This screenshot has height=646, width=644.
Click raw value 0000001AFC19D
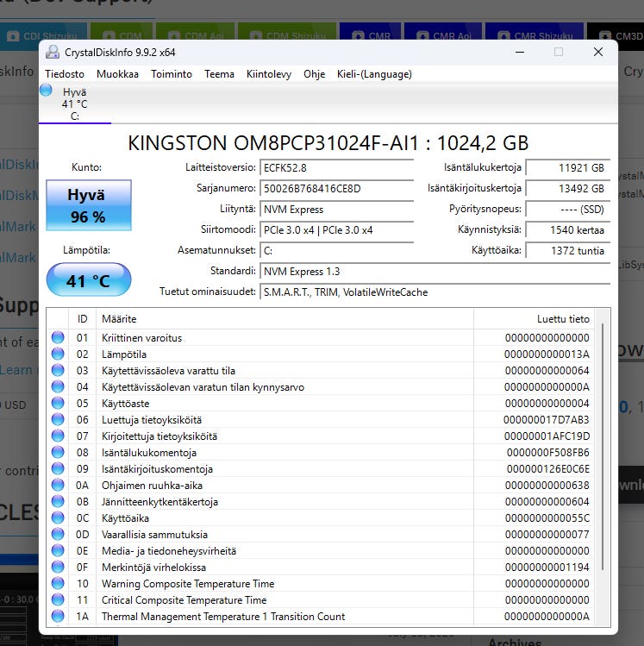click(547, 436)
